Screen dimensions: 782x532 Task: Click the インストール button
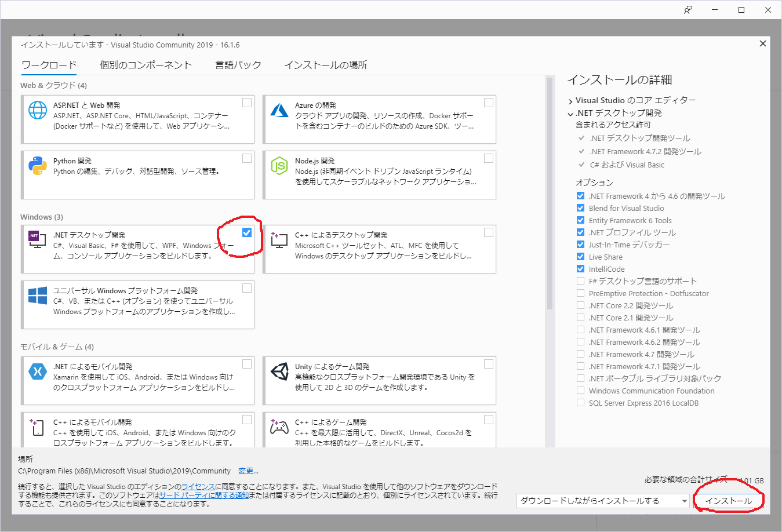tap(729, 501)
